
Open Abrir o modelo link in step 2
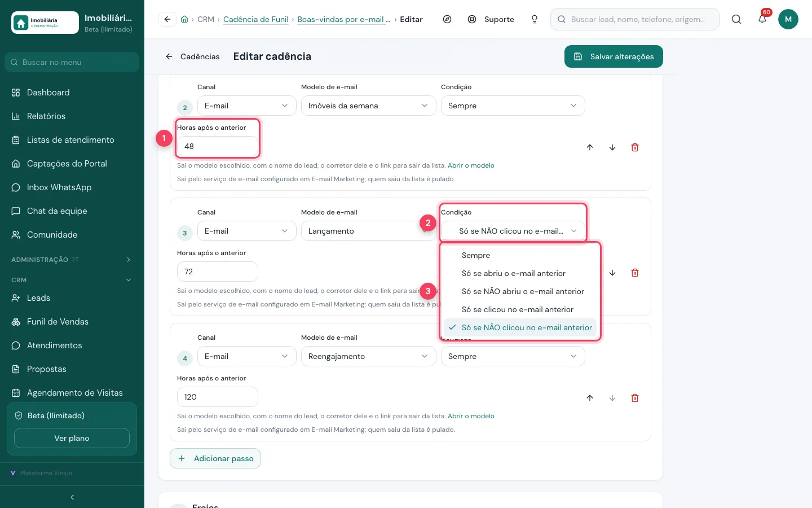(471, 165)
